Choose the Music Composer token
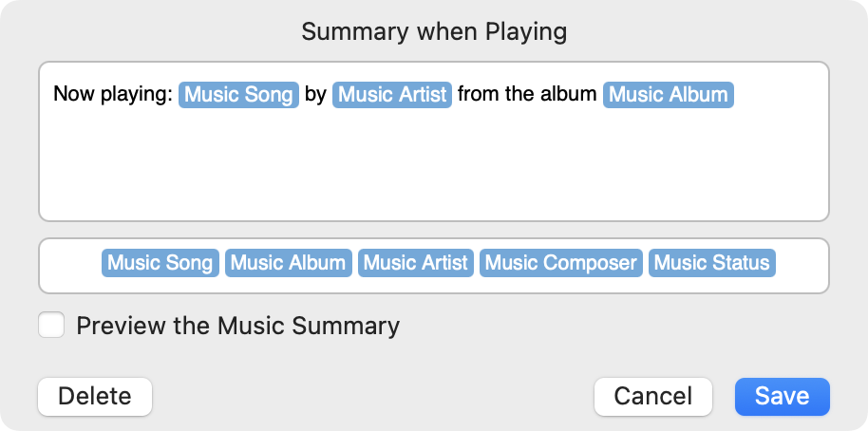Image resolution: width=868 pixels, height=431 pixels. 561,263
